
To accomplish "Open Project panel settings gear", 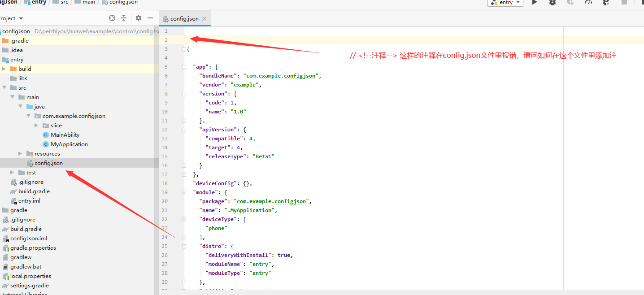I will tap(139, 18).
